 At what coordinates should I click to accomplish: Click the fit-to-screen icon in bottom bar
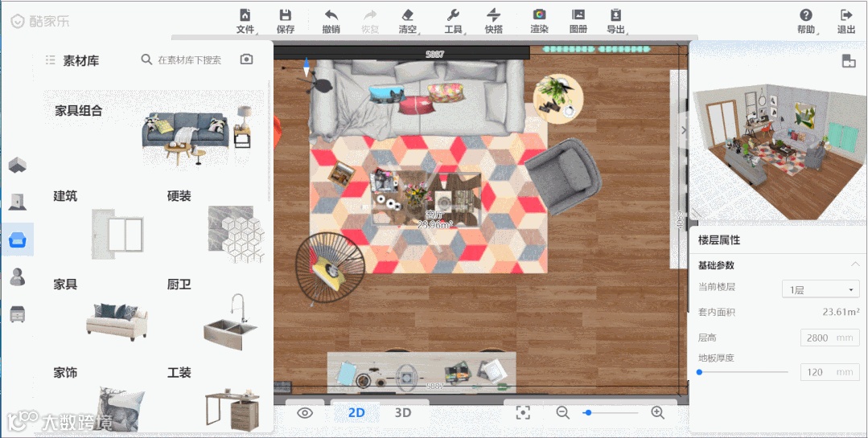click(523, 412)
